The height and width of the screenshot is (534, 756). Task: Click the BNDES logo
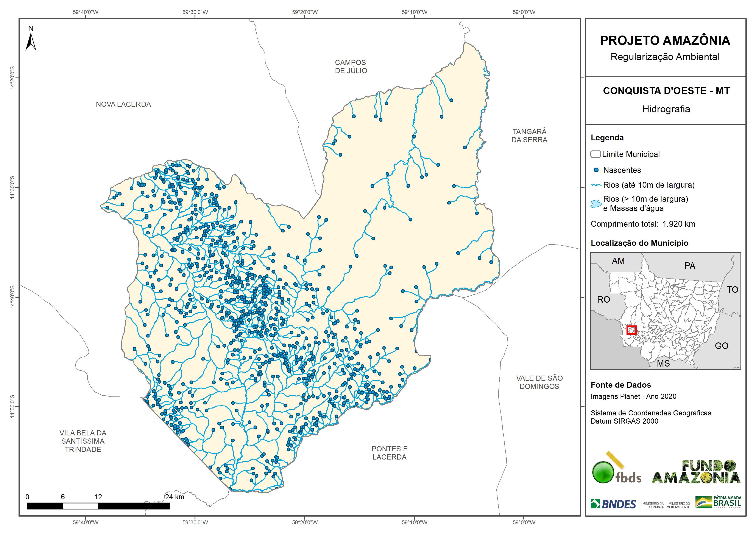[613, 504]
